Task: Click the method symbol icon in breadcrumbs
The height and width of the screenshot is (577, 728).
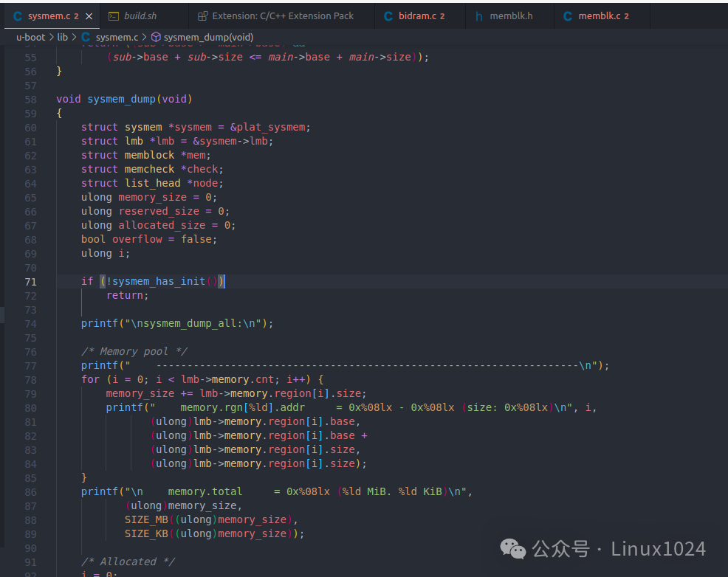Action: pos(156,37)
